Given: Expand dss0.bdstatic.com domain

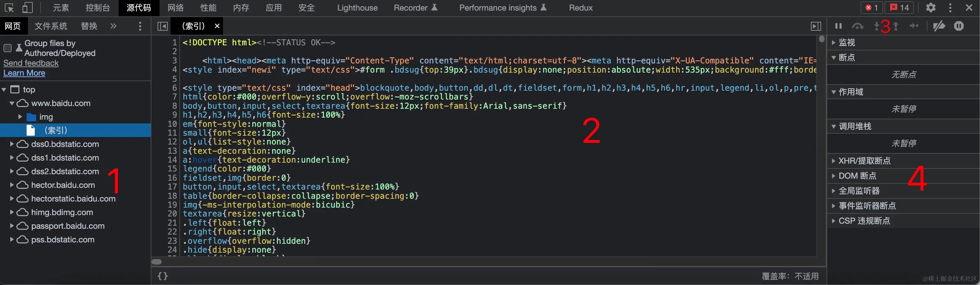Looking at the screenshot, I should 12,144.
